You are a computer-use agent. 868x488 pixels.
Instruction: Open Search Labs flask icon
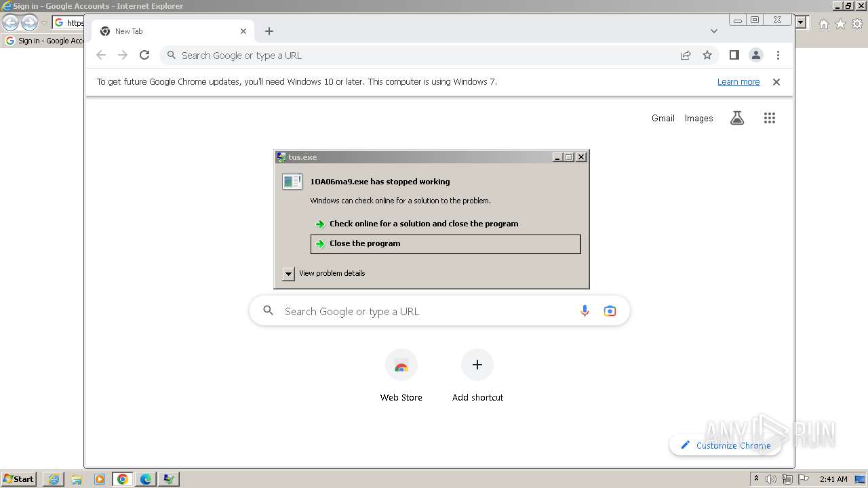coord(737,118)
